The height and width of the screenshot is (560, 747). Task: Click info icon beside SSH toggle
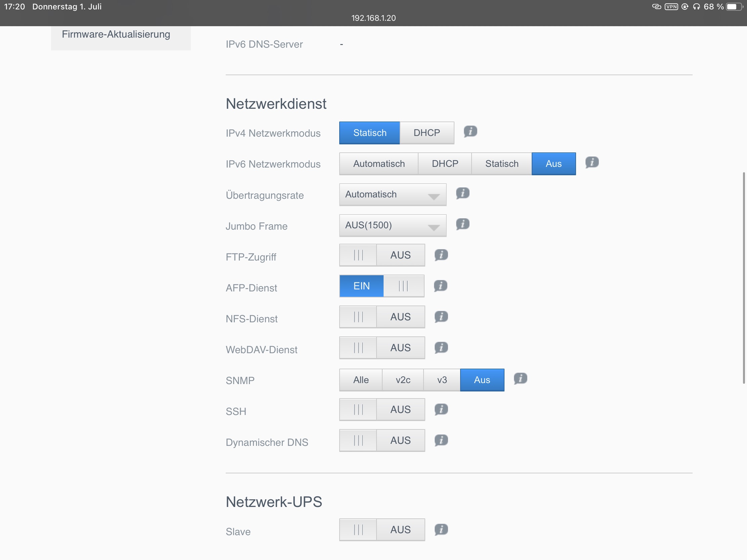(441, 410)
